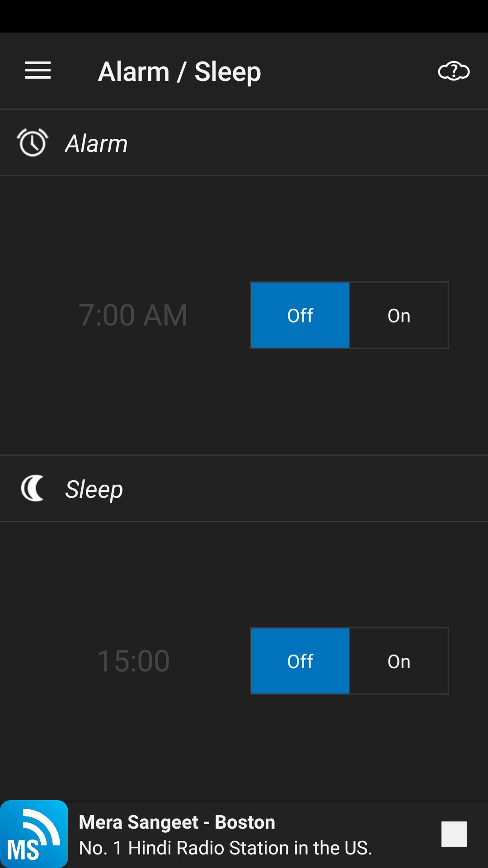
Task: Tap the crescent moon sleep icon
Action: (33, 488)
